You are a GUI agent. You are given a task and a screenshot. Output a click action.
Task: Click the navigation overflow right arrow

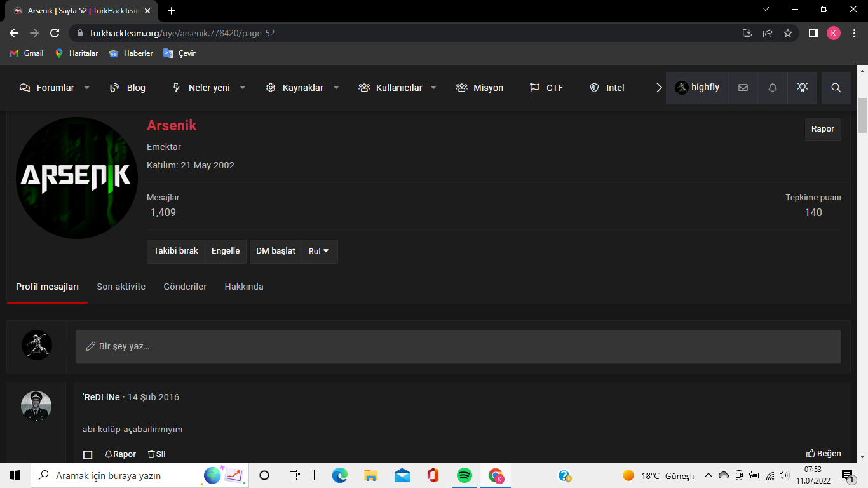(659, 88)
